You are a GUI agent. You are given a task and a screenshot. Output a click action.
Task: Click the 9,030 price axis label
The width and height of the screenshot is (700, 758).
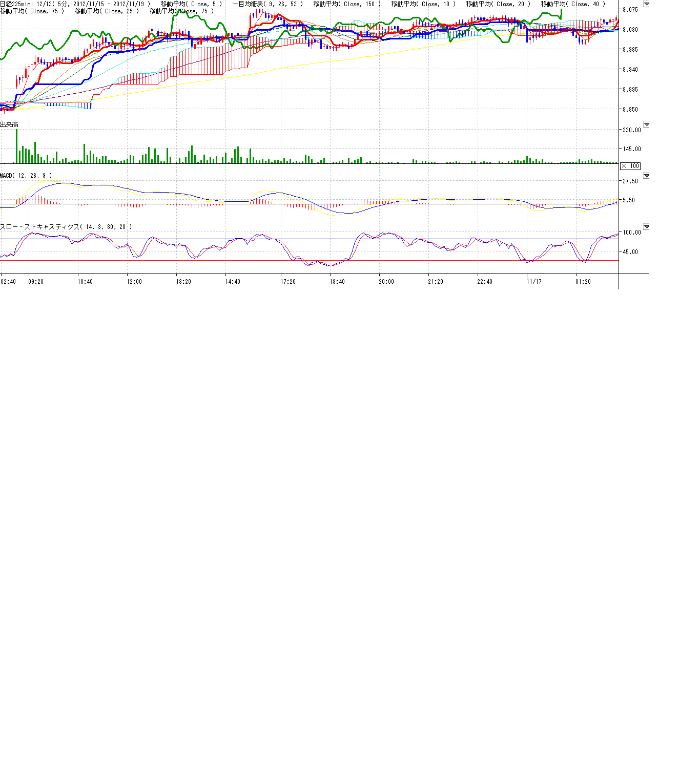click(x=630, y=30)
